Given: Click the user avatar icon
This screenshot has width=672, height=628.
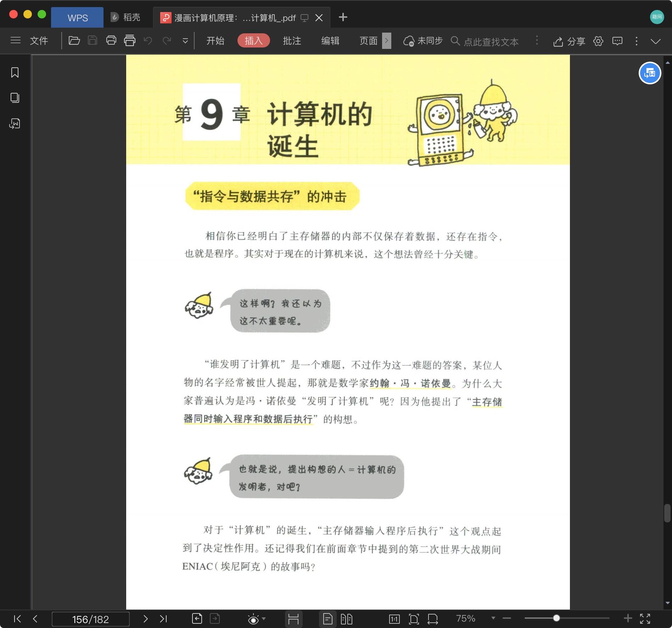Looking at the screenshot, I should tap(657, 17).
